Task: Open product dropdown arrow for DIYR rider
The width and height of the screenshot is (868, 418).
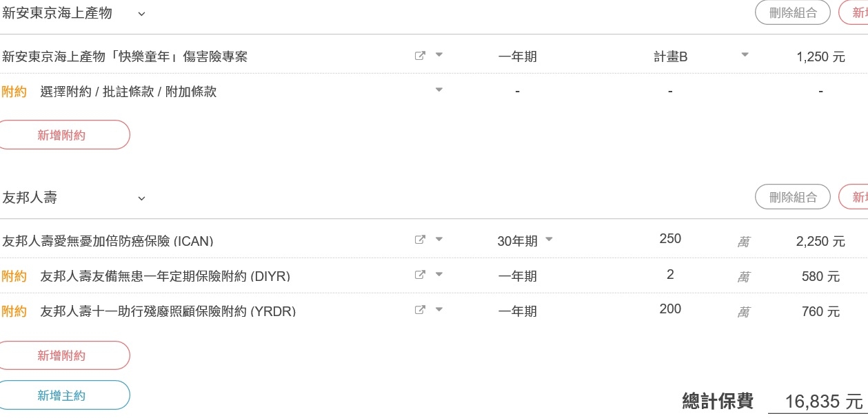Action: 439,275
